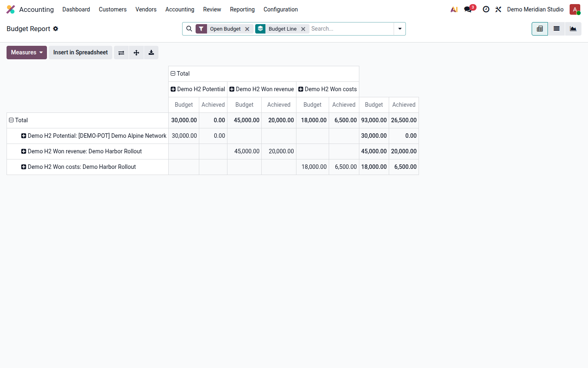This screenshot has height=368, width=588.
Task: Switch to list view
Action: coord(557,29)
